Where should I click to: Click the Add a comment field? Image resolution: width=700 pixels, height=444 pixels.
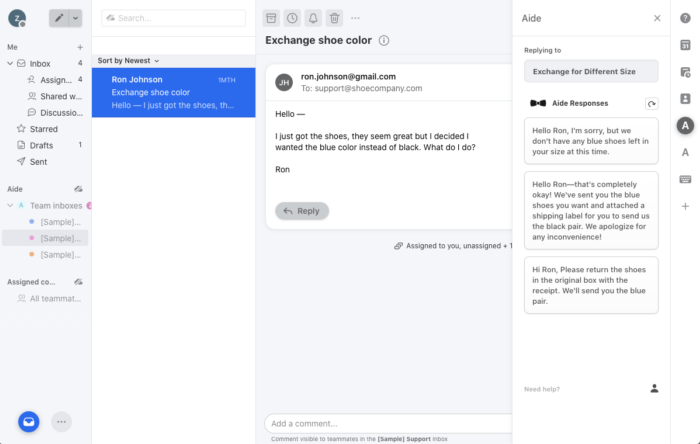click(388, 423)
